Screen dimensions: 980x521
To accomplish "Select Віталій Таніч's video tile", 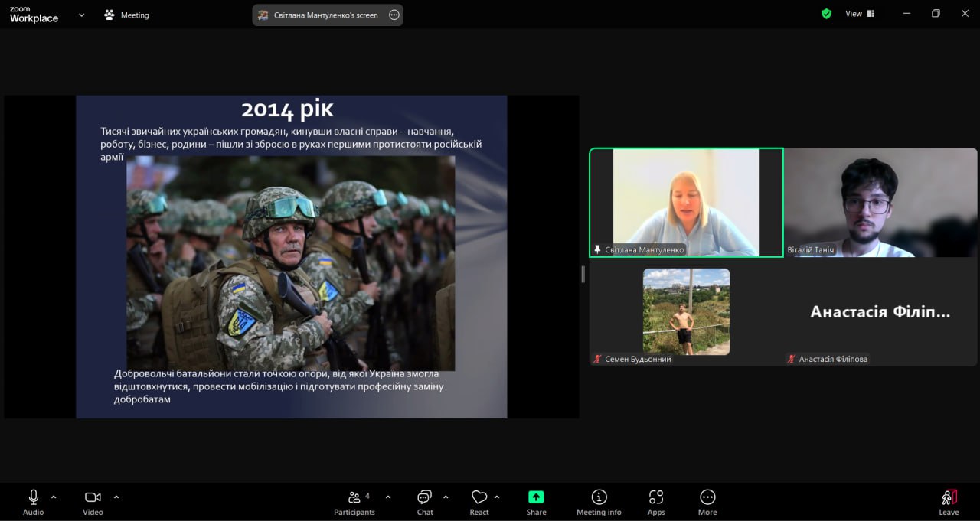I will [x=880, y=203].
